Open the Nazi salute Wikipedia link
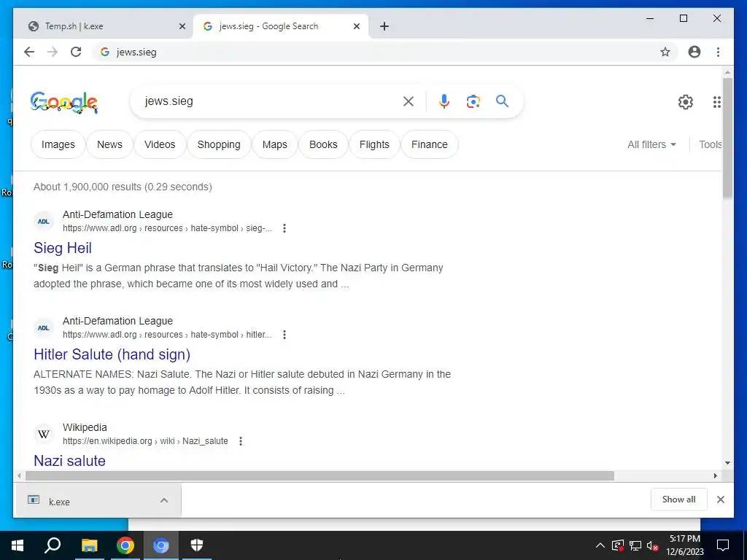The width and height of the screenshot is (747, 560). point(69,461)
